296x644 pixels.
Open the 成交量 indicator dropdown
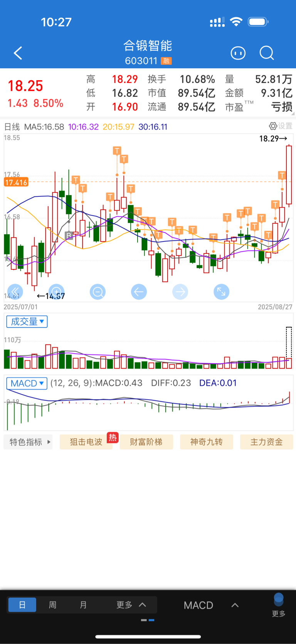coord(27,321)
